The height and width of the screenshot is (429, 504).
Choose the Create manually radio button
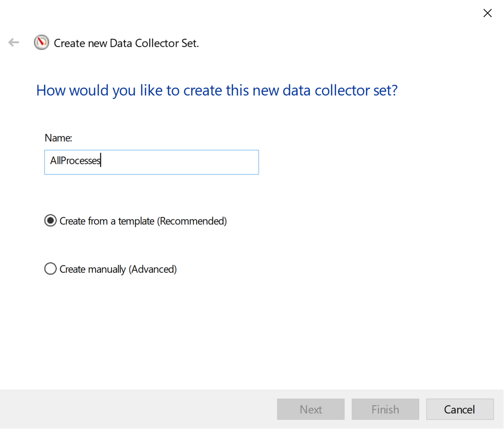pyautogui.click(x=50, y=269)
